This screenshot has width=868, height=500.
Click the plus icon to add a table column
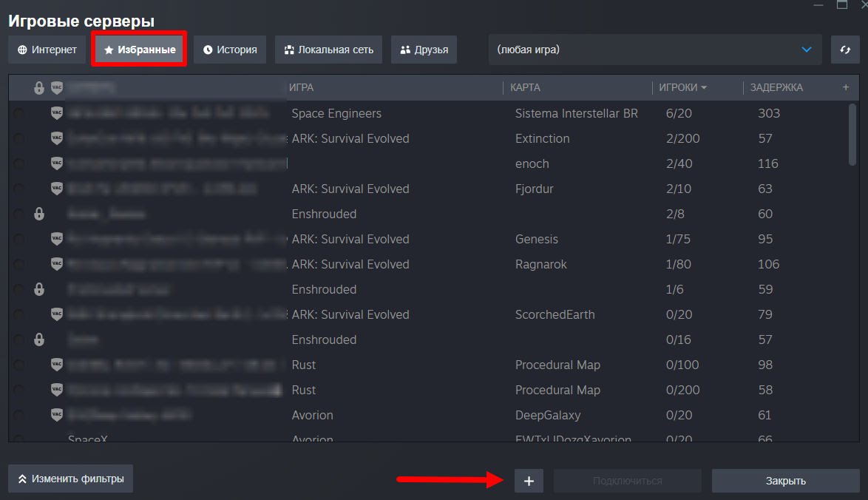click(x=845, y=87)
